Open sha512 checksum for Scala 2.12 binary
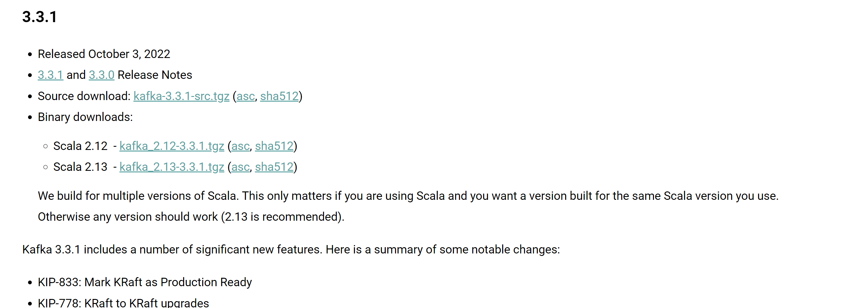868x308 pixels. [x=274, y=146]
